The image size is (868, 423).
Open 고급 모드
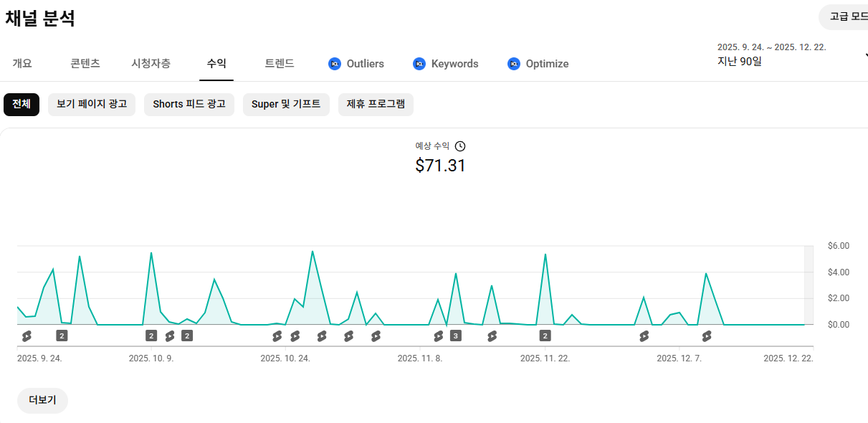point(847,16)
